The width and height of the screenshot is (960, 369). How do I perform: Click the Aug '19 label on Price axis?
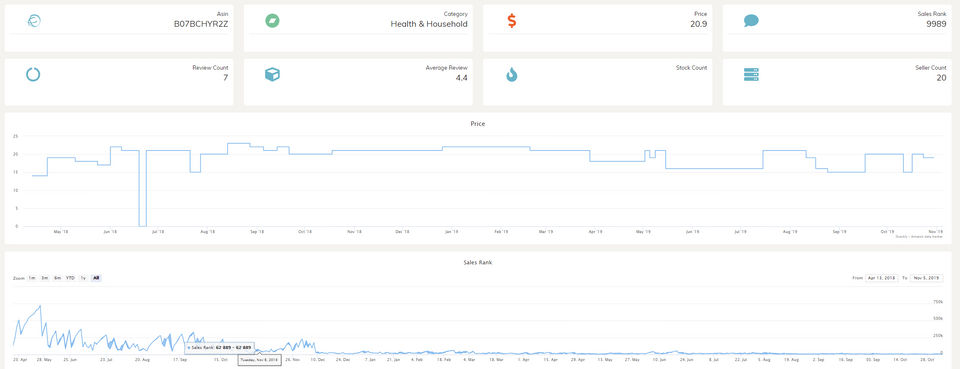[x=790, y=232]
